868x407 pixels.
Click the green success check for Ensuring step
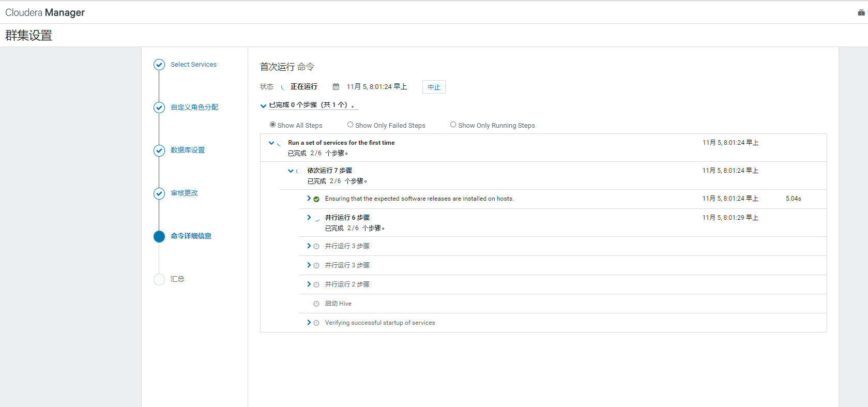(316, 199)
